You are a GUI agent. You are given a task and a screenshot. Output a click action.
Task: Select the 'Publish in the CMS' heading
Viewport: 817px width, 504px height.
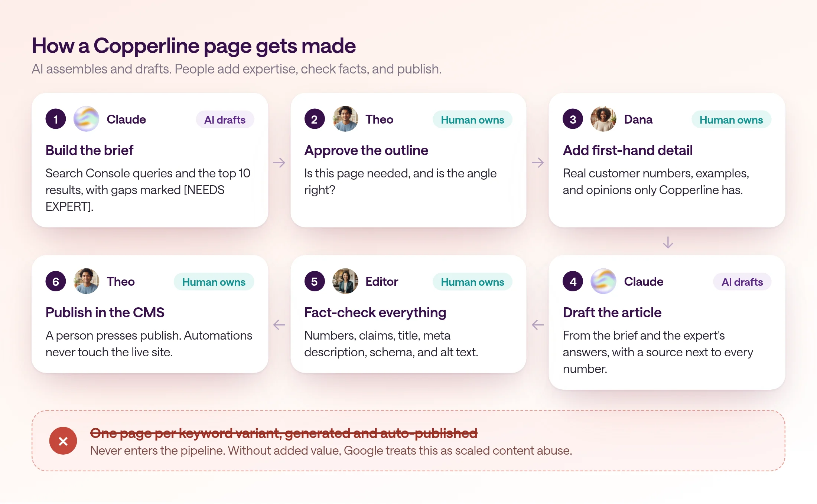click(105, 312)
